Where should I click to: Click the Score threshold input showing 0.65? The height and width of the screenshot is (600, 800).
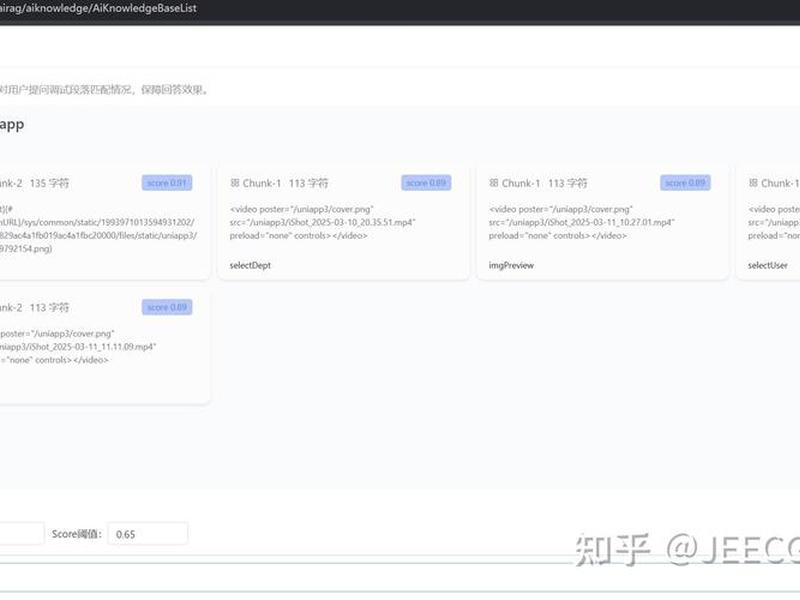tap(147, 534)
